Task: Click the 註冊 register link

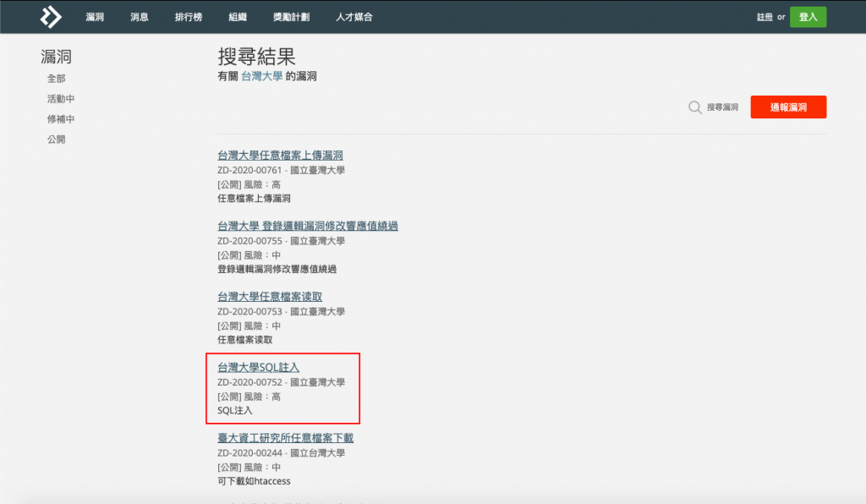Action: click(765, 17)
